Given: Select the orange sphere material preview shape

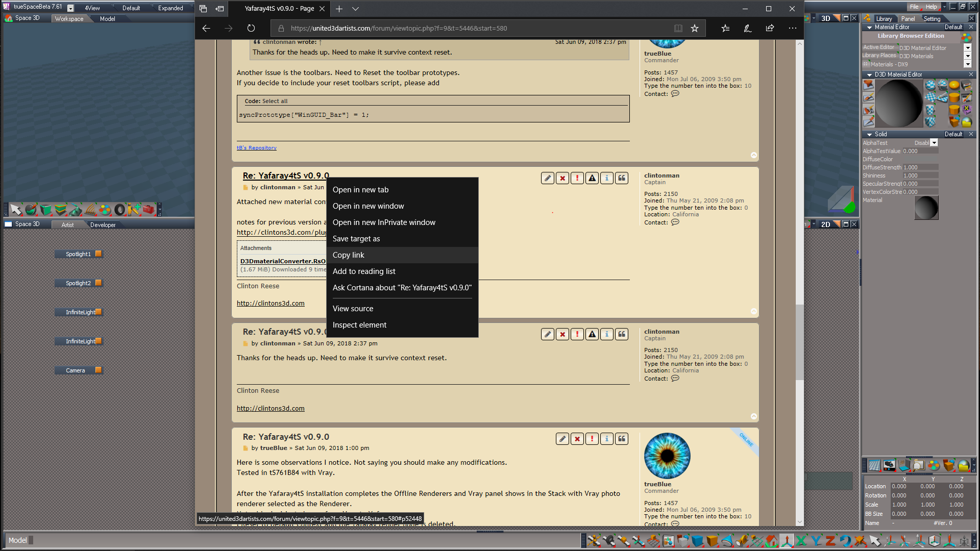Looking at the screenshot, I should [x=954, y=85].
